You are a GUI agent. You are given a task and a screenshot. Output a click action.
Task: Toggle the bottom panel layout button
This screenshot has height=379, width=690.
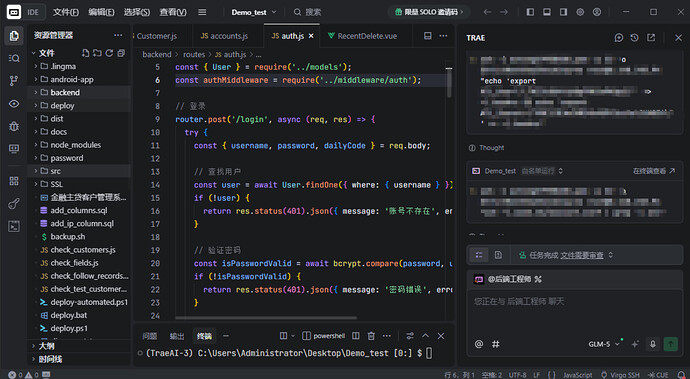pyautogui.click(x=547, y=12)
